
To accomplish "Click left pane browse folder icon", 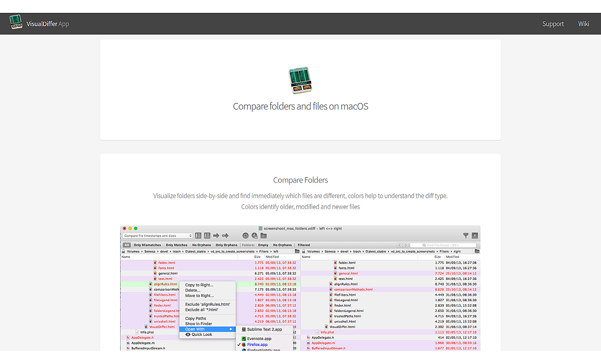I will point(297,251).
